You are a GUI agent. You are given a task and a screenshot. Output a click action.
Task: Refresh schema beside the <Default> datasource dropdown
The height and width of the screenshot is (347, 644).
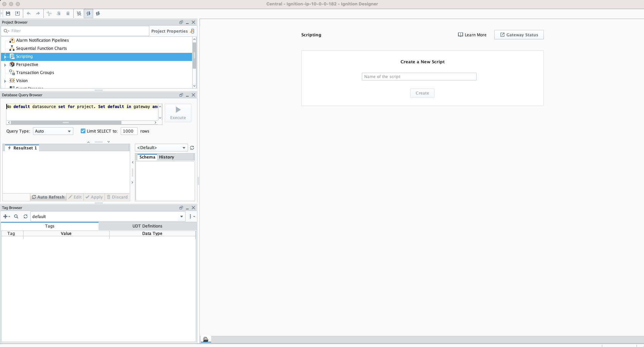(192, 148)
